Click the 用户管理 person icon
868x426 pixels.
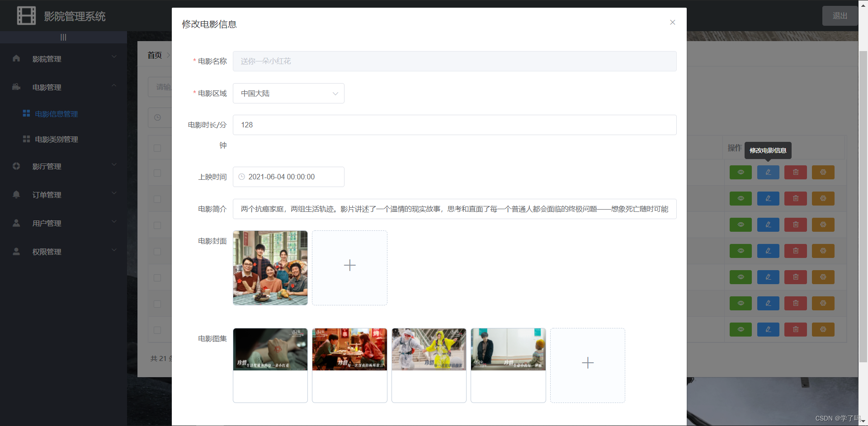(x=16, y=223)
